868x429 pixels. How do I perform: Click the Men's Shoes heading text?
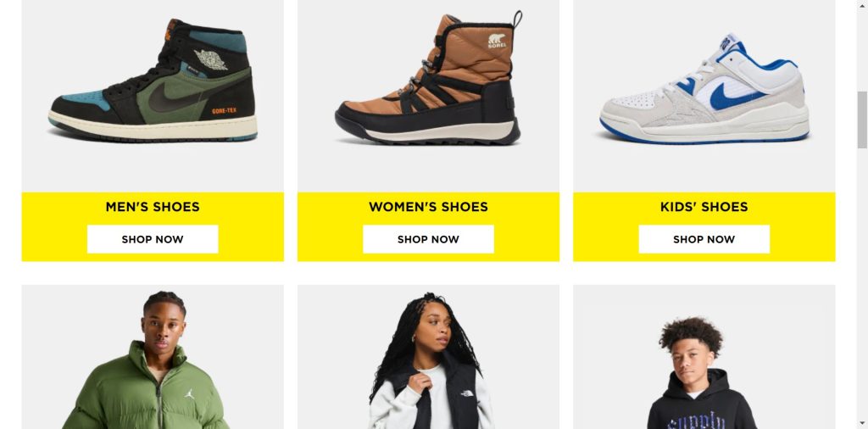pos(153,207)
